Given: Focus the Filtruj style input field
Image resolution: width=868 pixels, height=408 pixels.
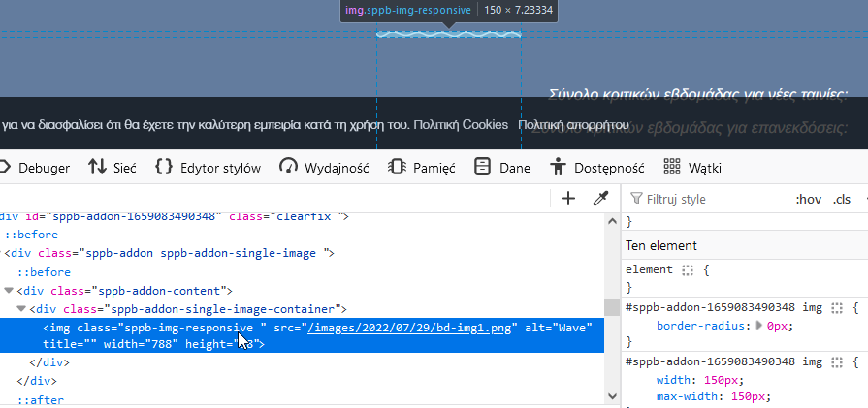Looking at the screenshot, I should pyautogui.click(x=708, y=199).
